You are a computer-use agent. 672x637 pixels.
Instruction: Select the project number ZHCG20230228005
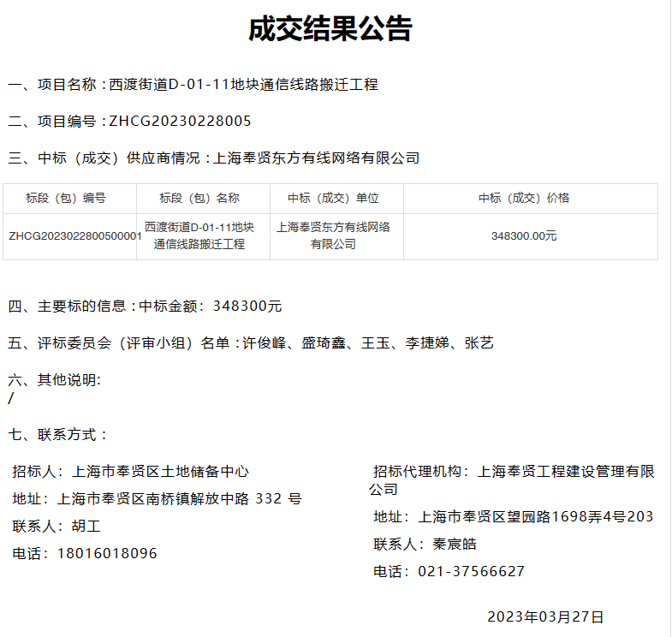[180, 121]
